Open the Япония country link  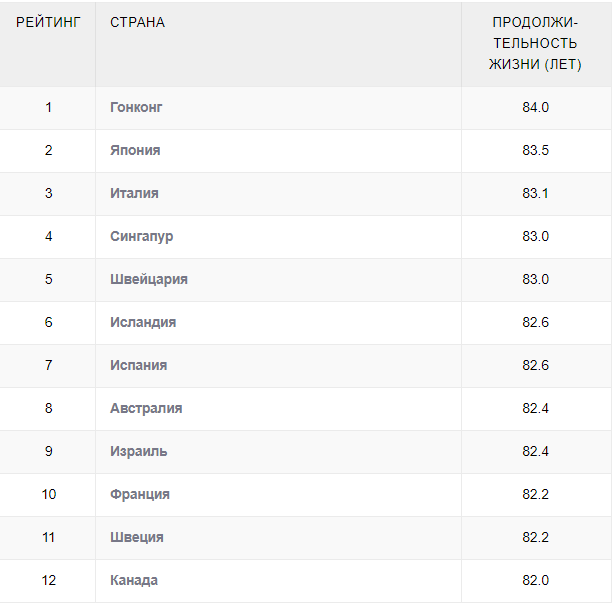tap(135, 150)
